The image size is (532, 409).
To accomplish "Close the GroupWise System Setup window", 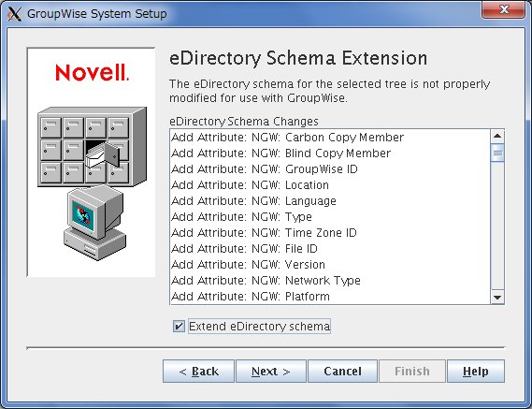I will (x=503, y=9).
